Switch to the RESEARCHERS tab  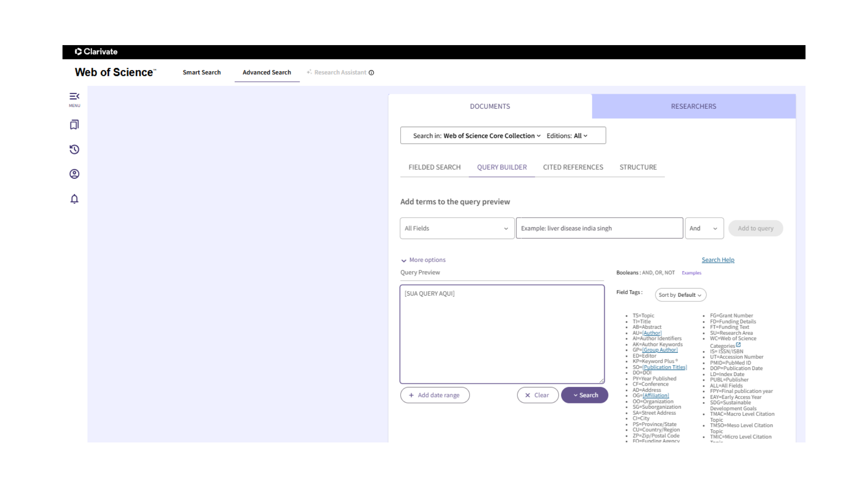click(694, 106)
